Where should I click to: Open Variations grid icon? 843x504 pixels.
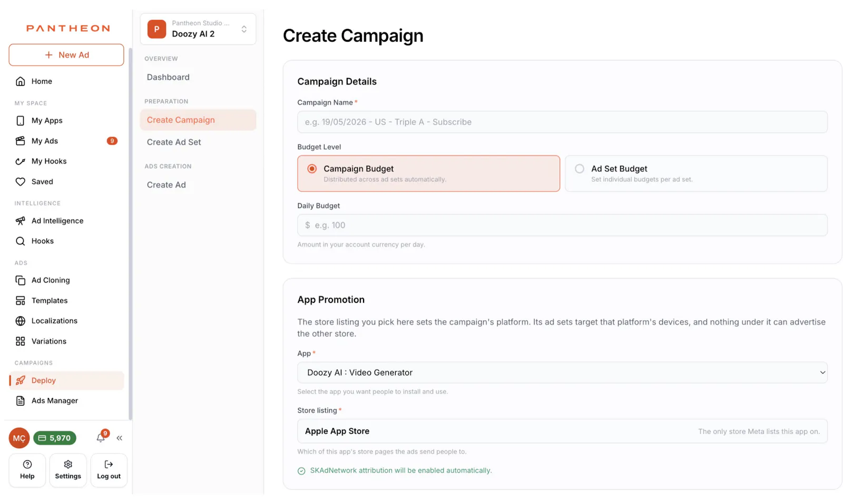20,341
